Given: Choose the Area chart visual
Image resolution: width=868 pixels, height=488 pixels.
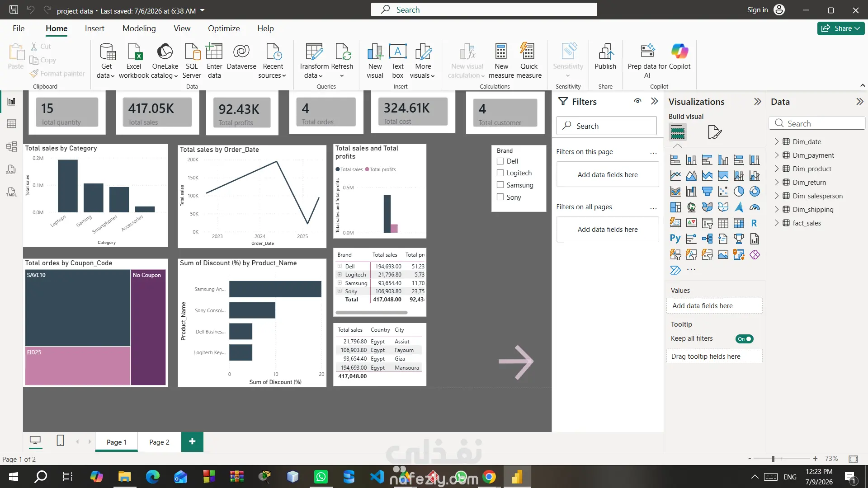Looking at the screenshot, I should click(691, 176).
